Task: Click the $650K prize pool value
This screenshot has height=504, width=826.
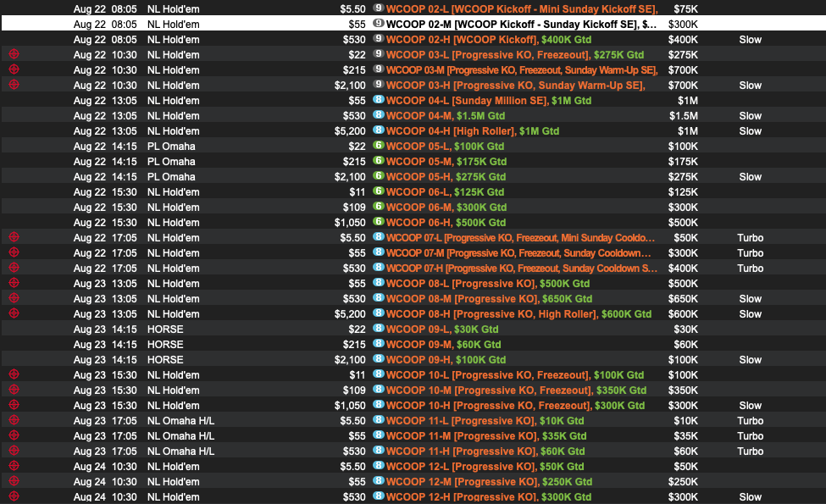Action: coord(683,299)
